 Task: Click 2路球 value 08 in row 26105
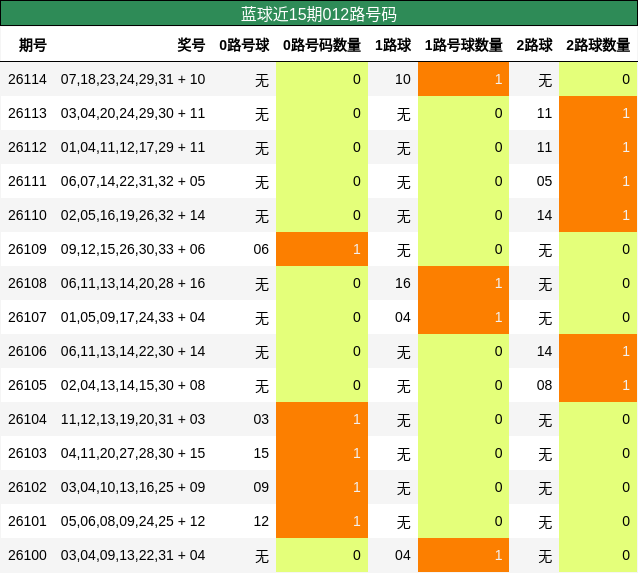point(544,385)
